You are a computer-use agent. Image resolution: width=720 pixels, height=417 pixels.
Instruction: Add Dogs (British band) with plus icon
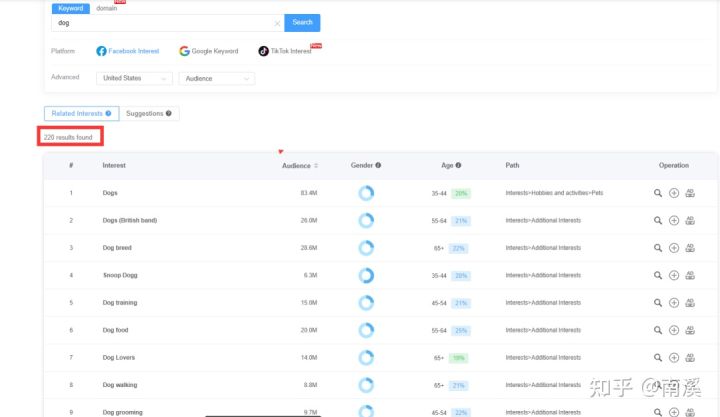[674, 221]
